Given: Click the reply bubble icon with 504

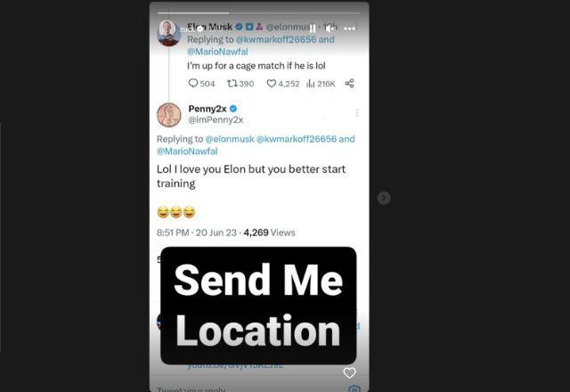Looking at the screenshot, I should 193,83.
